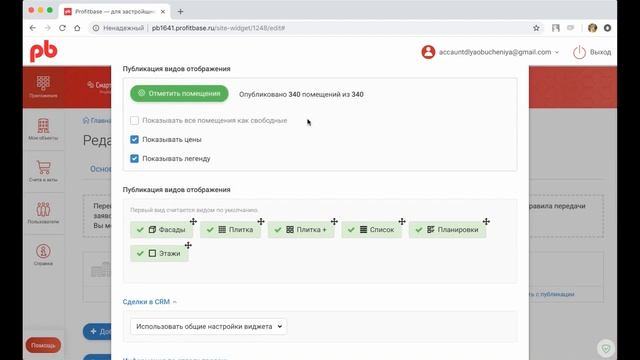Click the Выход logout link
This screenshot has width=640, height=360.
(x=600, y=52)
